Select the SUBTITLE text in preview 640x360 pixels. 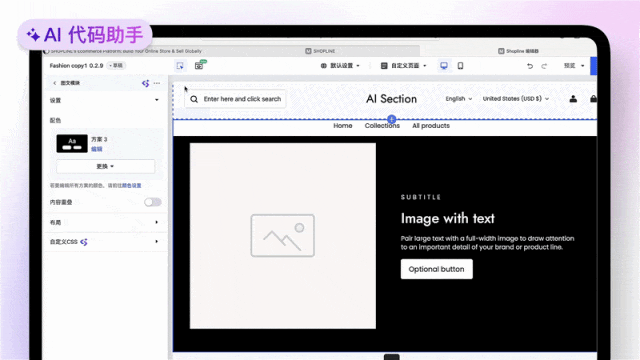pyautogui.click(x=421, y=197)
